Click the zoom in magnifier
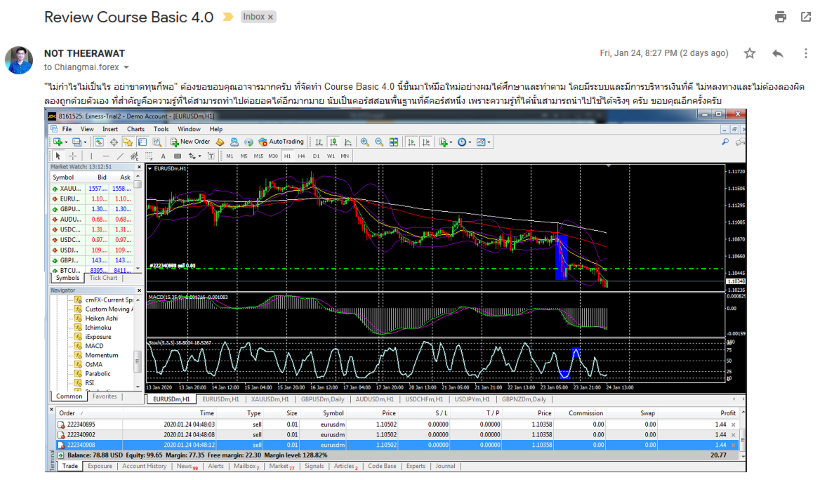The width and height of the screenshot is (818, 480). [x=365, y=142]
